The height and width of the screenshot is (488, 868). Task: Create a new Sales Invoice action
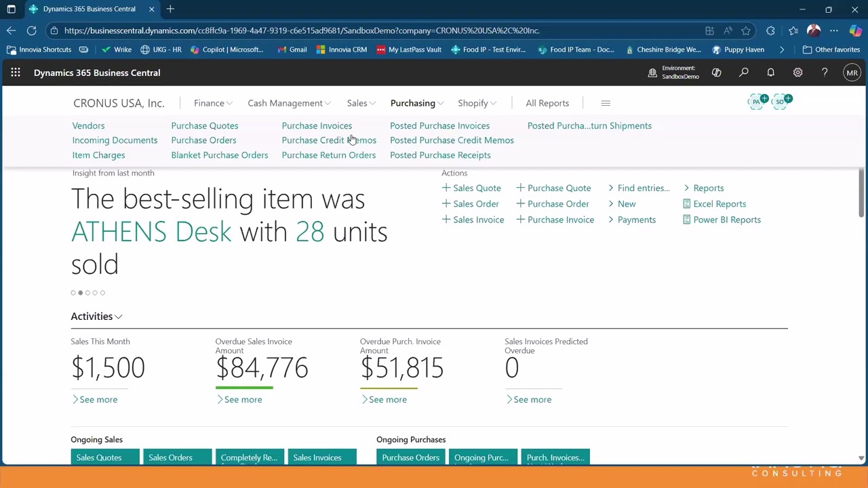(x=473, y=220)
